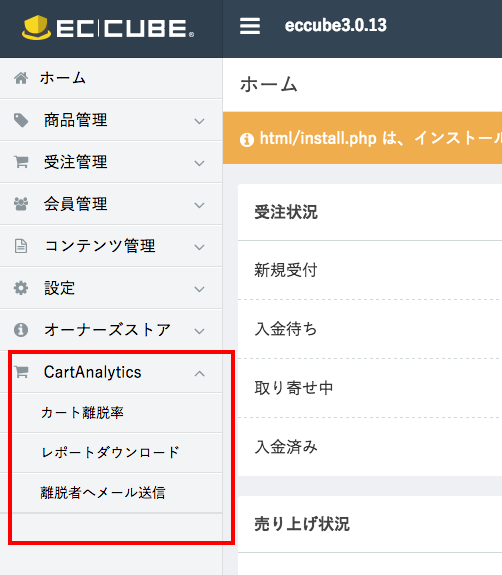Open the 商品管理 menu label

[76, 120]
